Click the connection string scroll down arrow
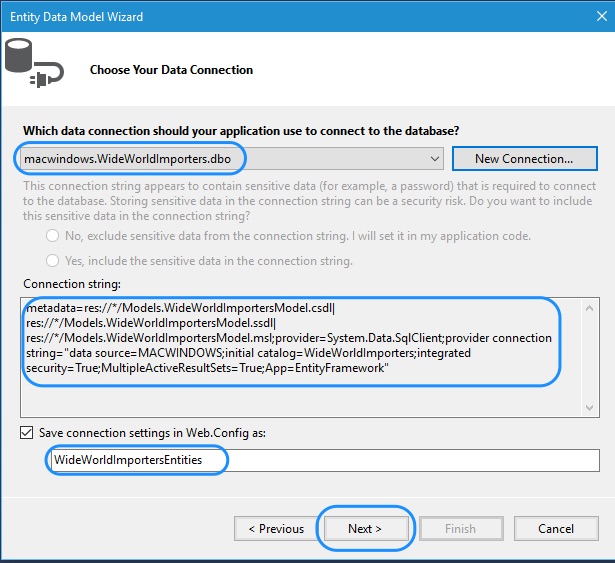The image size is (615, 563). click(x=589, y=408)
